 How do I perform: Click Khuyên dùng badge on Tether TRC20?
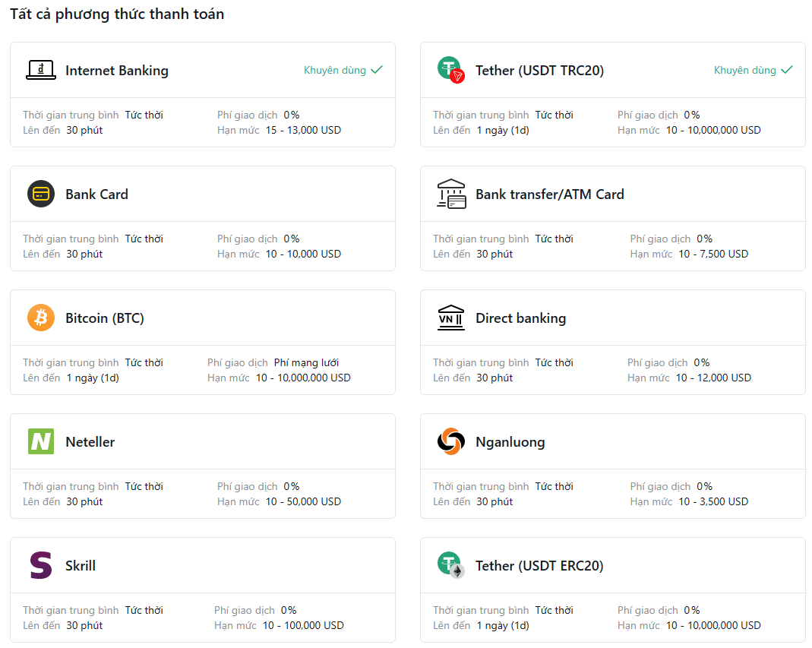[753, 70]
